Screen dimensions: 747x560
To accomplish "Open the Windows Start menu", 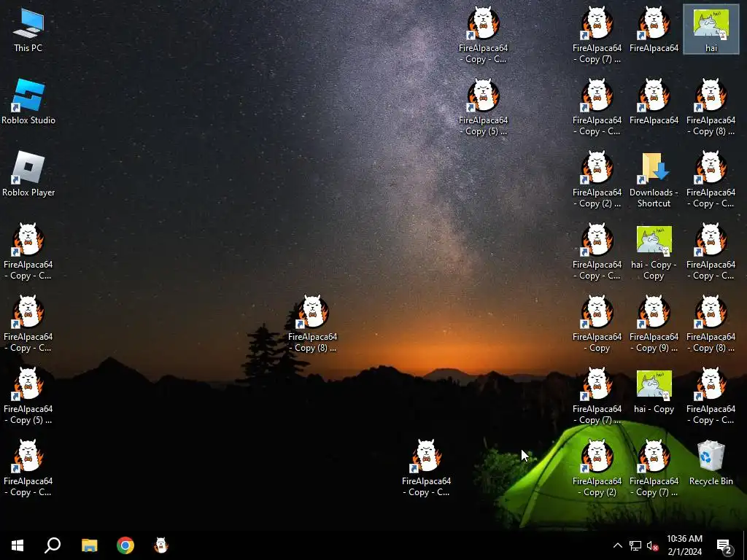I will (18, 545).
